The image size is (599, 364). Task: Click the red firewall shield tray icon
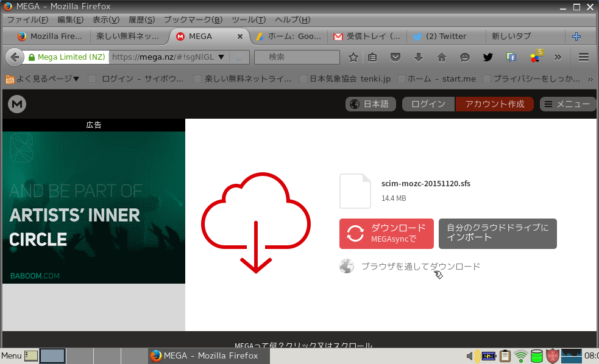tap(553, 356)
